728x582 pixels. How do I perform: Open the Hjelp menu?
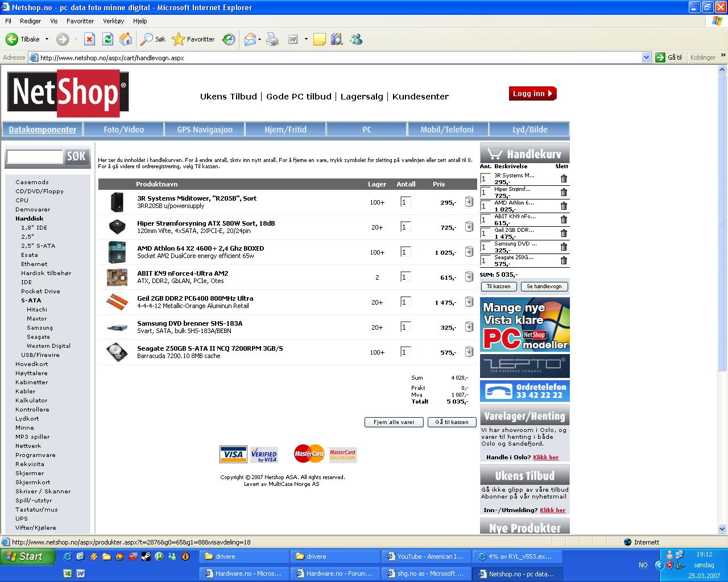140,21
